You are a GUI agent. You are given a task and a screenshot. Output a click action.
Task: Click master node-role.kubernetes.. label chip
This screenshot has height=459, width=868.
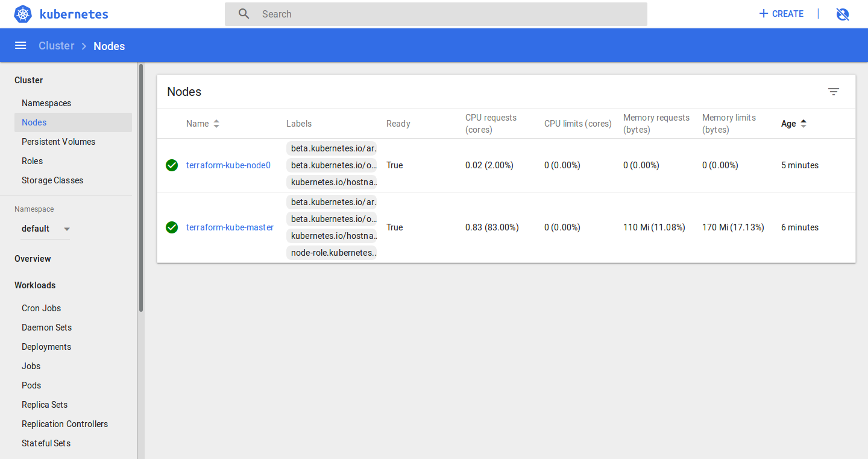pyautogui.click(x=332, y=253)
